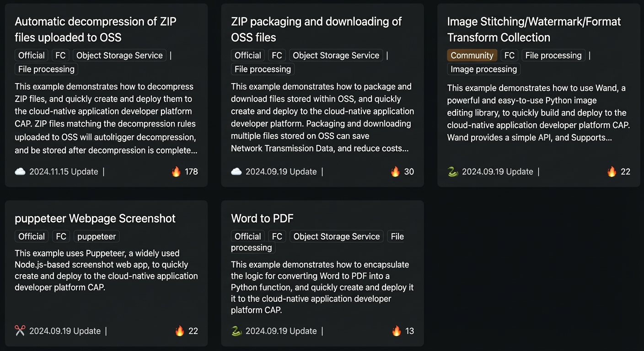Image resolution: width=644 pixels, height=351 pixels.
Task: Click the flame icon beside 178
Action: [x=176, y=172]
